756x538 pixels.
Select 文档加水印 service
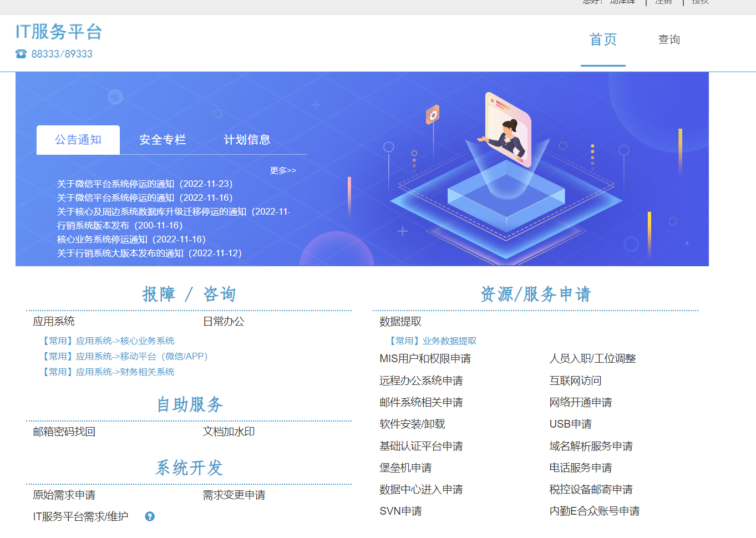tap(229, 432)
